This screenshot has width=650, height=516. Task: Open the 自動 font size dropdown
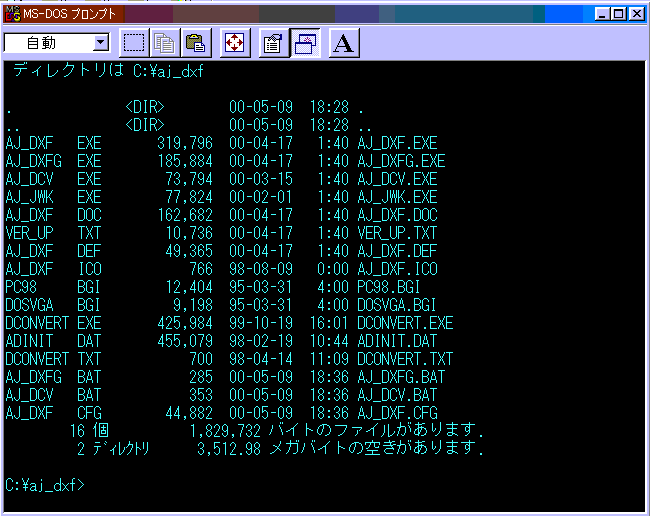[101, 43]
